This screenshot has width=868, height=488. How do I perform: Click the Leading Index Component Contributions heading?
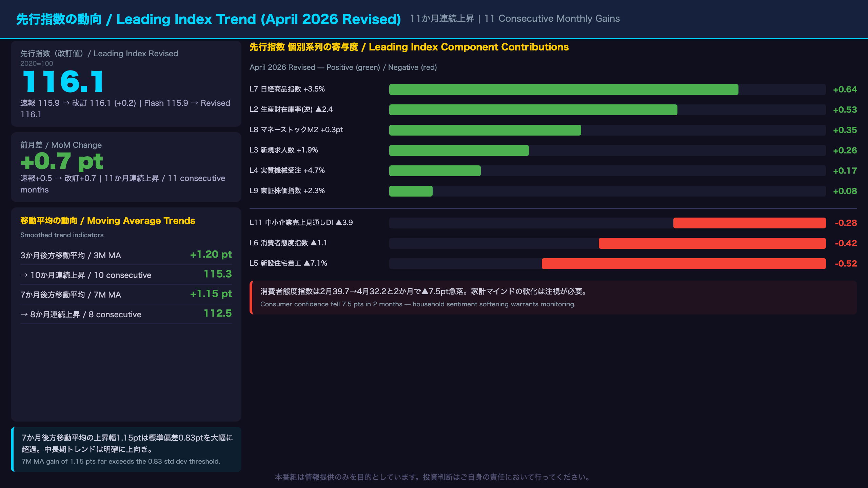pos(409,47)
